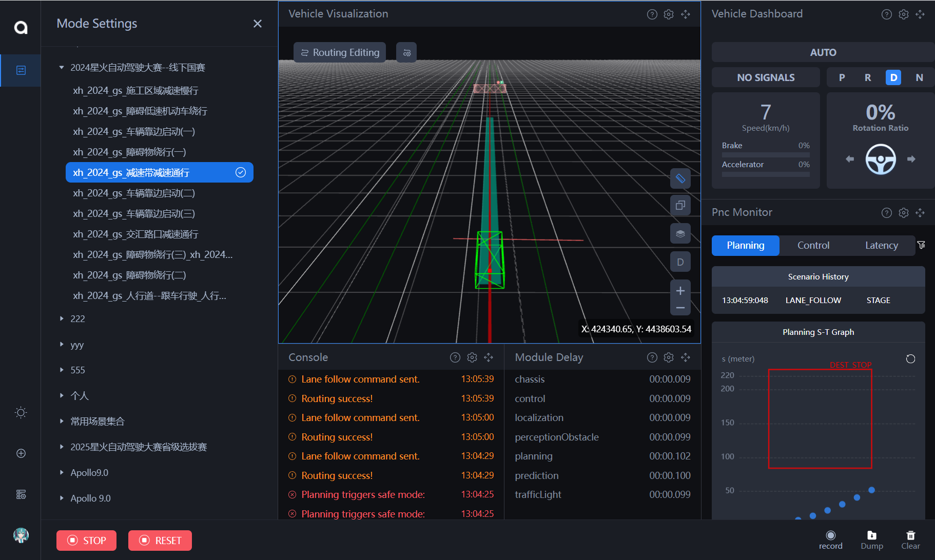Switch to the Latency tab

(x=881, y=245)
